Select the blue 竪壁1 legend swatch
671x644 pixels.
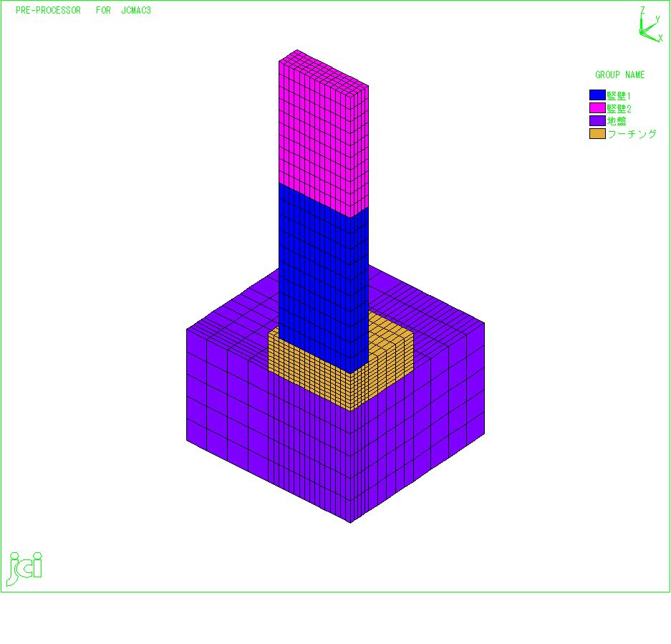point(597,95)
